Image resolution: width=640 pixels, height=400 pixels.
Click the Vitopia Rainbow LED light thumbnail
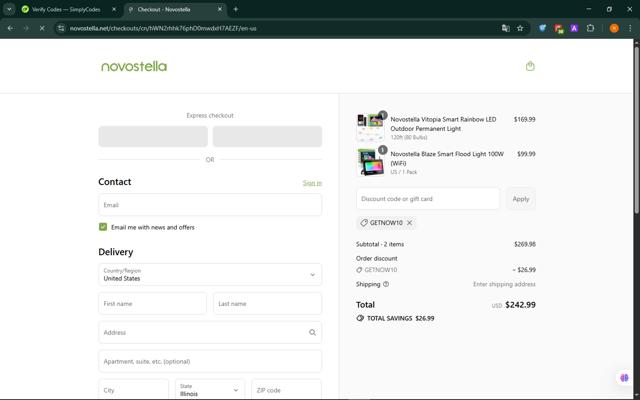[x=371, y=127]
